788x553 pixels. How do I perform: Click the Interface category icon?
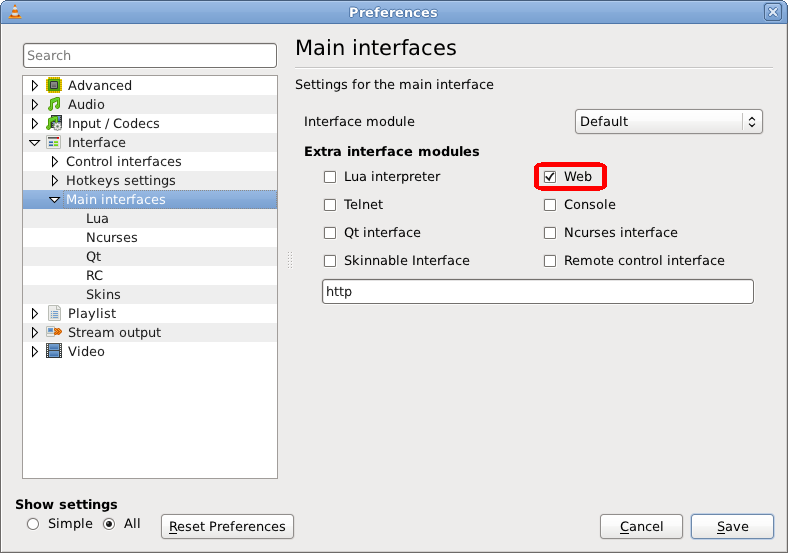(55, 143)
